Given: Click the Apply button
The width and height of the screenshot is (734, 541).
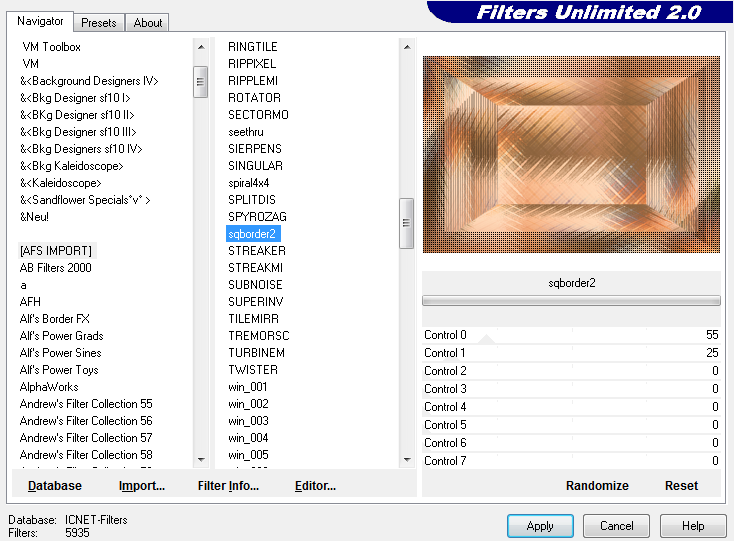Looking at the screenshot, I should coord(540,526).
